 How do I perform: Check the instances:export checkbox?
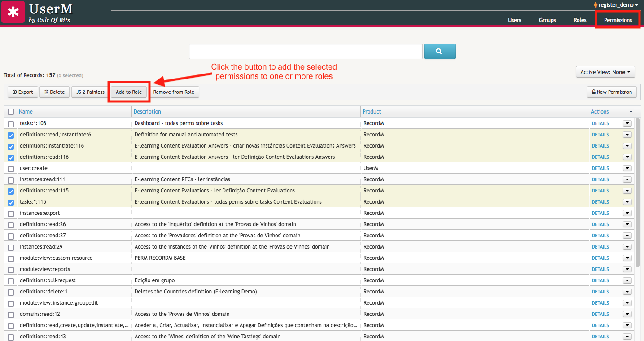(x=11, y=214)
